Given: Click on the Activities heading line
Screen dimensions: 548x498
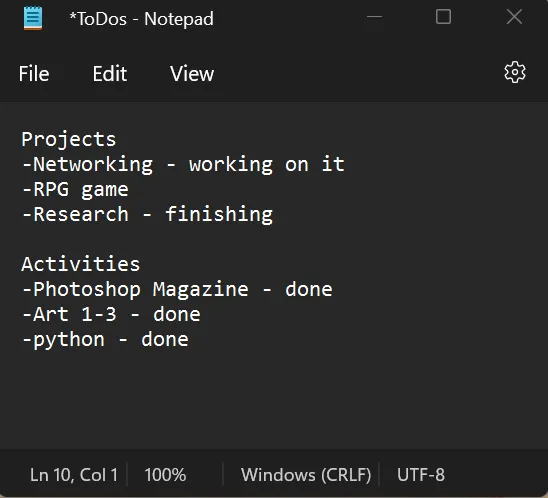Looking at the screenshot, I should pyautogui.click(x=80, y=264).
